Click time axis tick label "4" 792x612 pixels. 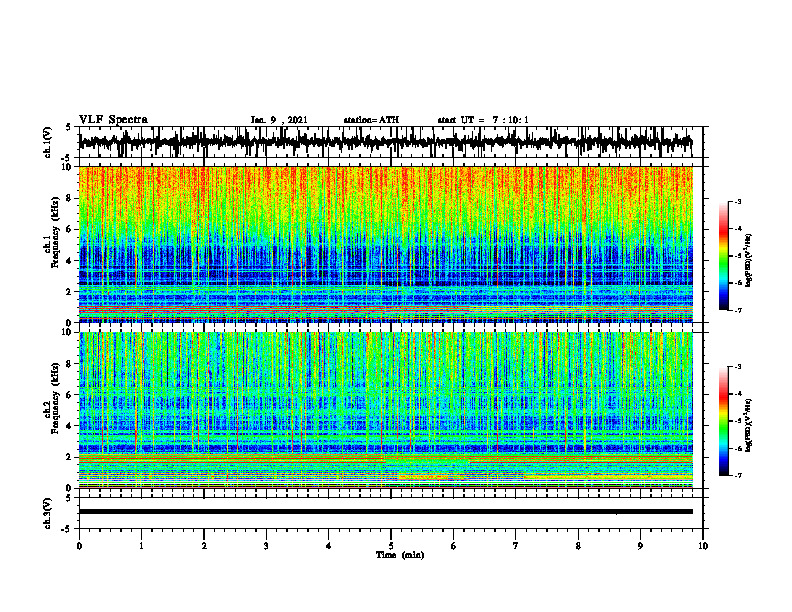click(x=329, y=546)
